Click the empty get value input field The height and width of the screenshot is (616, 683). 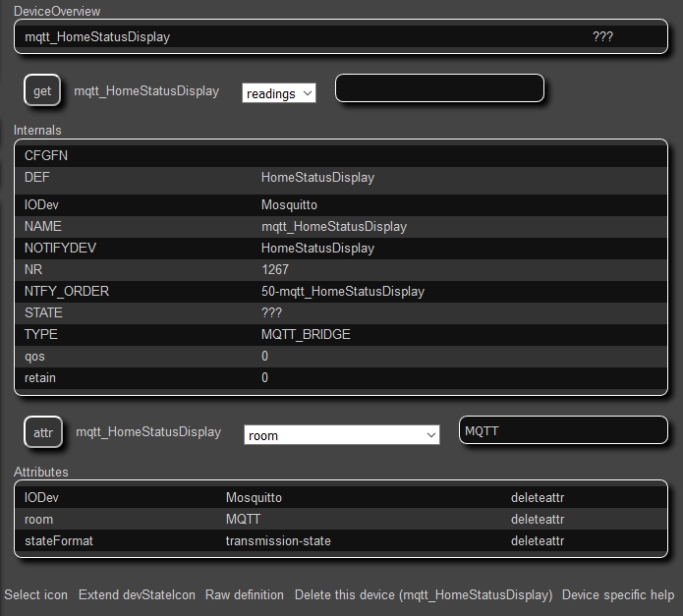(439, 88)
